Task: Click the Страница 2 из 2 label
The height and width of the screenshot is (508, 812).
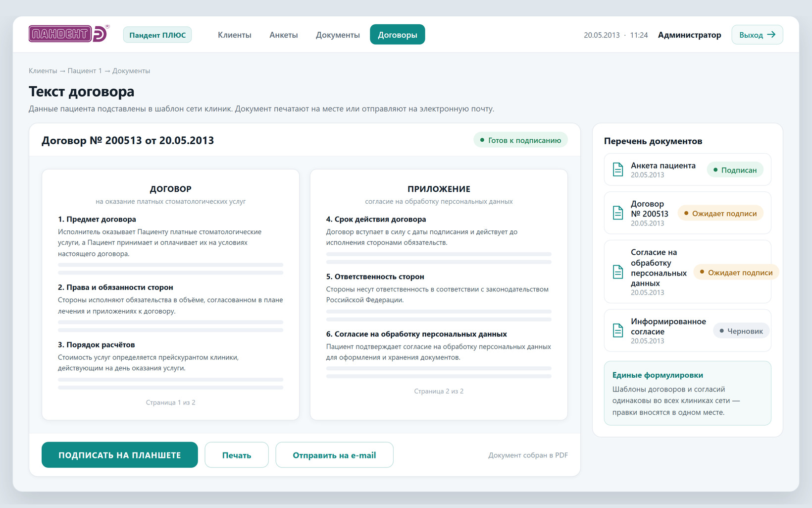Action: tap(439, 391)
